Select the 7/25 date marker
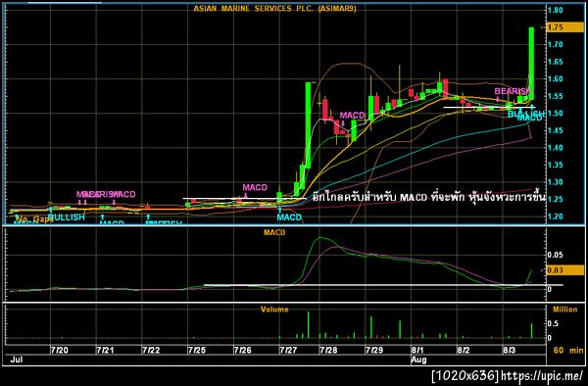The image size is (588, 386). tap(197, 351)
